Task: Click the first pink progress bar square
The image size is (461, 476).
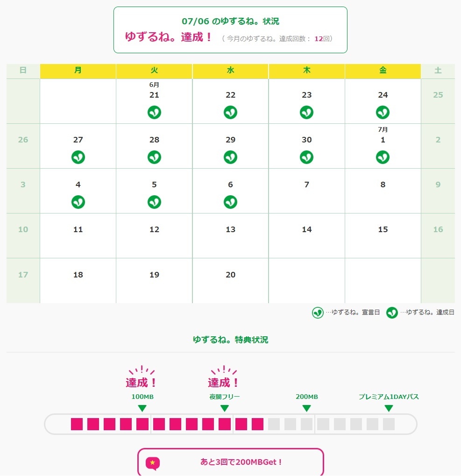Action: pos(77,424)
